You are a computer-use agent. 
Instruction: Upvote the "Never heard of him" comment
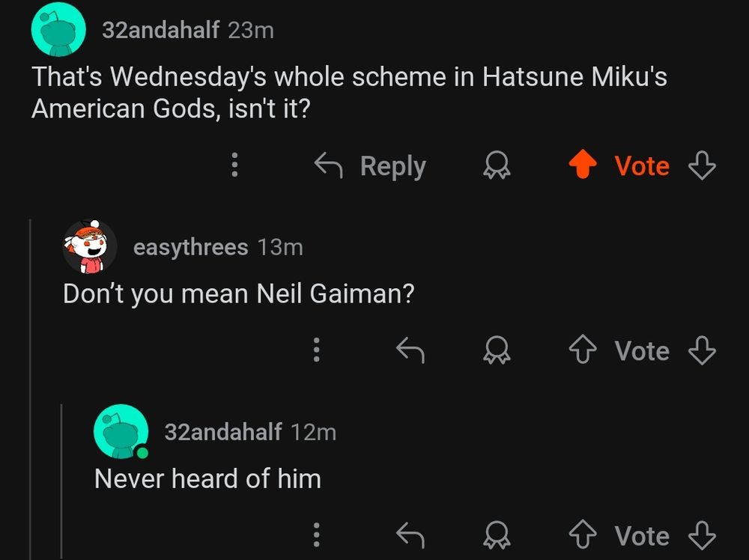[x=582, y=535]
